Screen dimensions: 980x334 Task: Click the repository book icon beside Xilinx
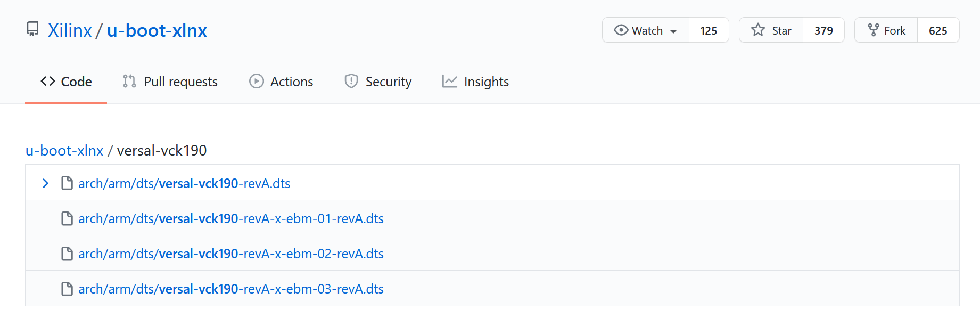point(32,29)
